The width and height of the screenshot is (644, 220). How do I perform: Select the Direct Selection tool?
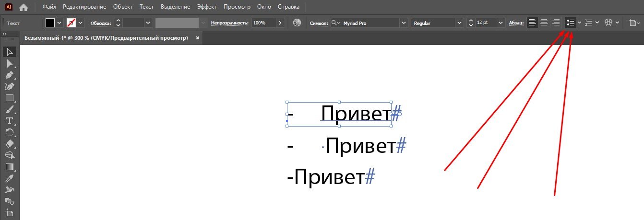click(x=9, y=63)
